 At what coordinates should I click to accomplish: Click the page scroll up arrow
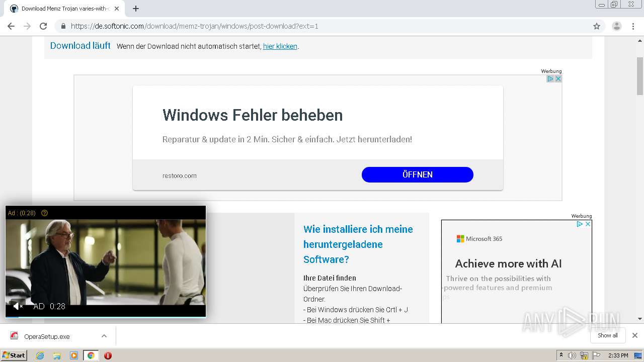pos(640,40)
